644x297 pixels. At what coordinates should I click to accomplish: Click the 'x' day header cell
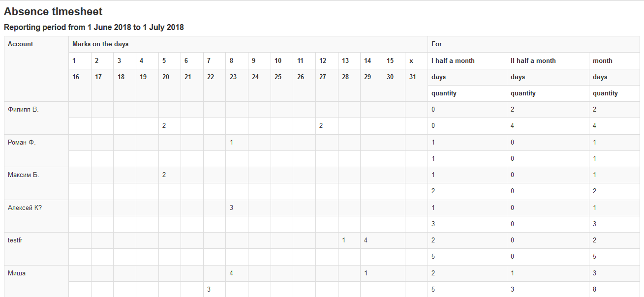[416, 60]
